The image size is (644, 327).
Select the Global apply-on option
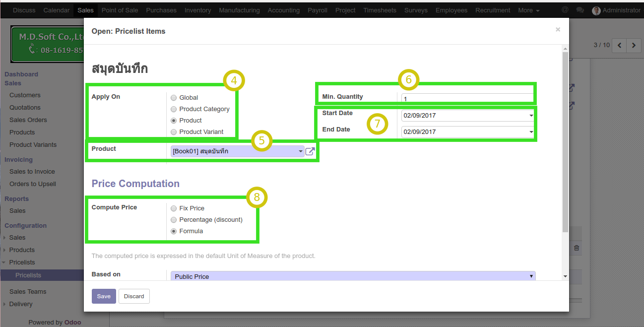174,98
